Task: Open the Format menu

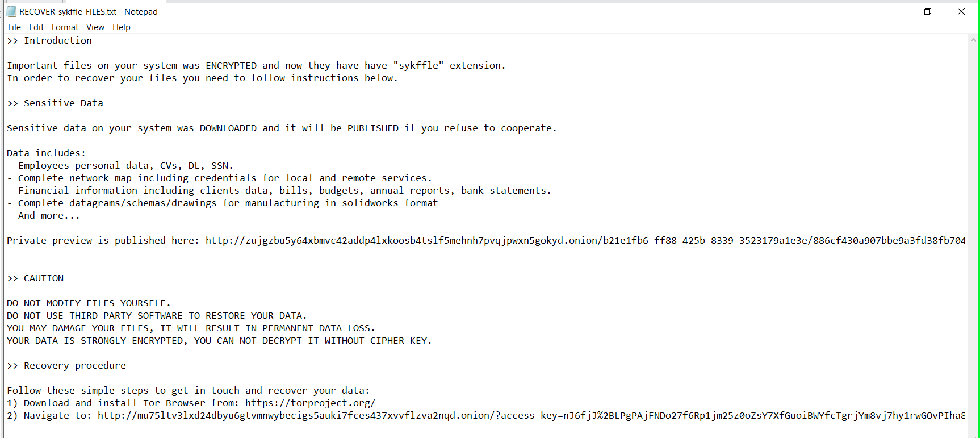Action: (x=65, y=27)
